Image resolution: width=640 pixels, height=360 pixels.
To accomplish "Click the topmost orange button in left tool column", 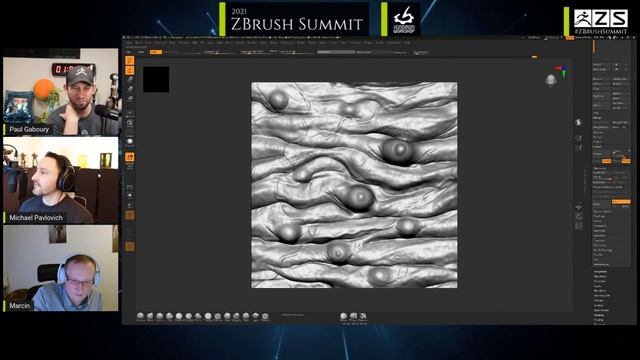I will [x=130, y=61].
